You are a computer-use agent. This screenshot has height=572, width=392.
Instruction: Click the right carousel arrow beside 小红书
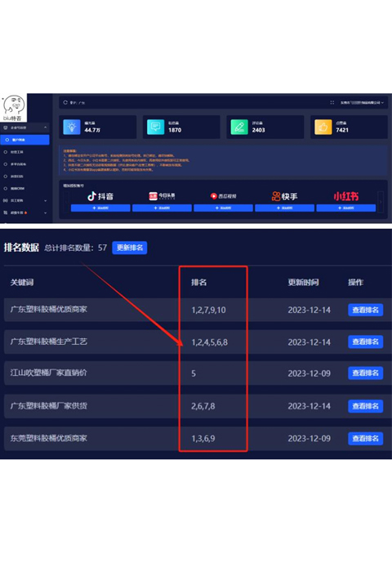[381, 201]
